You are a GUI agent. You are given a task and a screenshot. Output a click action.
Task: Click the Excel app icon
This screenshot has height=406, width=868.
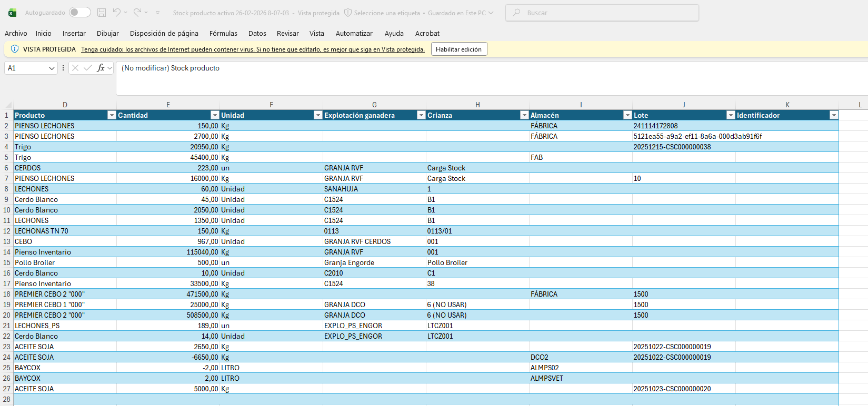(12, 13)
